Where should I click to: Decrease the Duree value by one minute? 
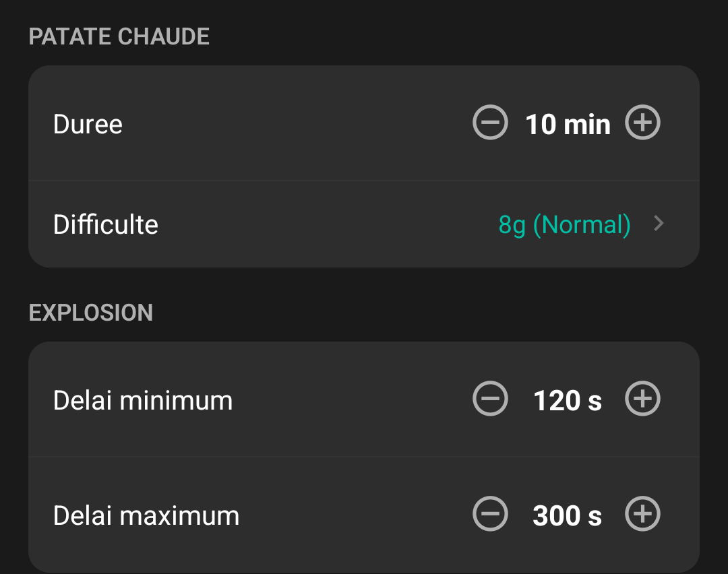point(490,123)
